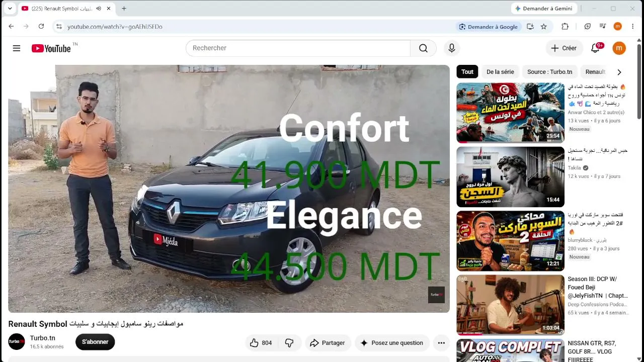Viewport: 644px width, 362px height.
Task: Mute the tab via the speaker icon
Action: coord(99,9)
